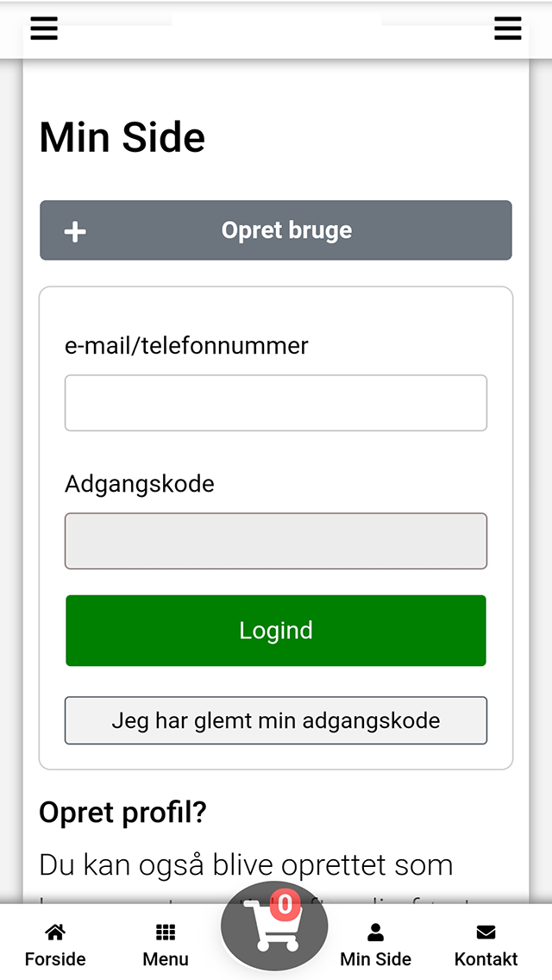This screenshot has width=552, height=980.
Task: Select the Menu label in bottom bar
Action: pyautogui.click(x=166, y=959)
